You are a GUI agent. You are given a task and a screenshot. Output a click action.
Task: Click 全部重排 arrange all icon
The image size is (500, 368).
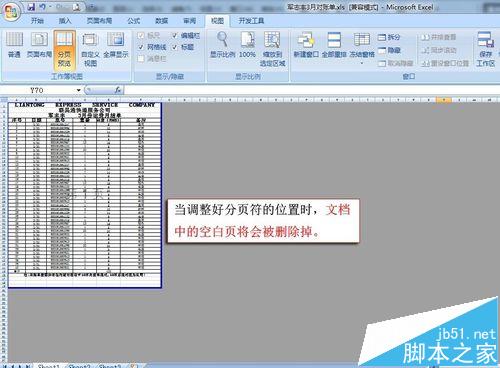pos(334,45)
